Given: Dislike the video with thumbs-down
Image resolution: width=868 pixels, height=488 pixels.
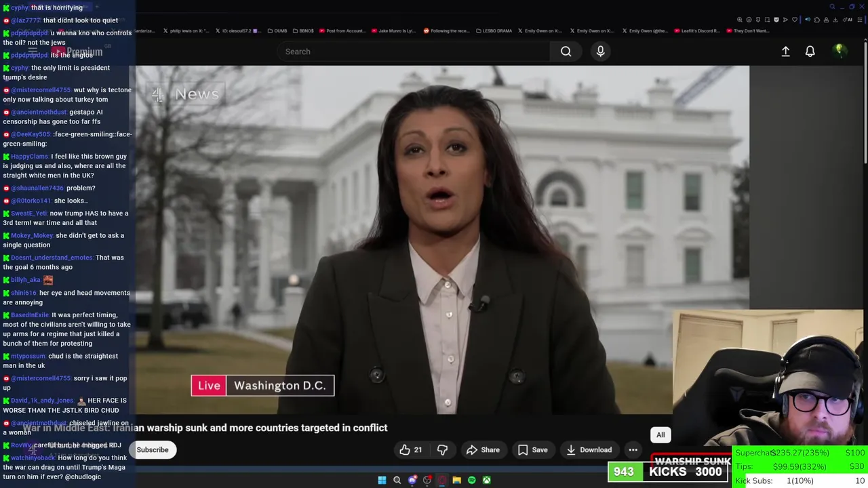Looking at the screenshot, I should [442, 449].
